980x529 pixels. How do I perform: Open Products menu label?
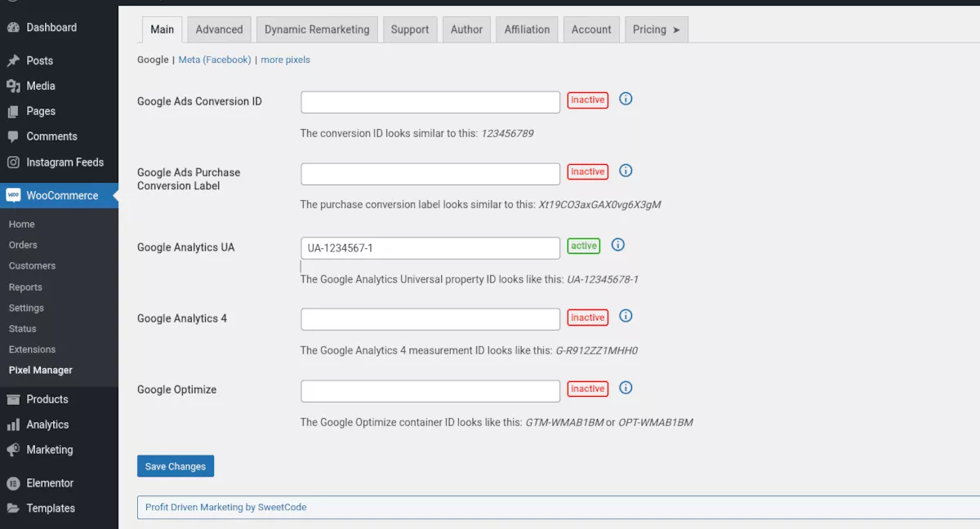click(x=47, y=399)
